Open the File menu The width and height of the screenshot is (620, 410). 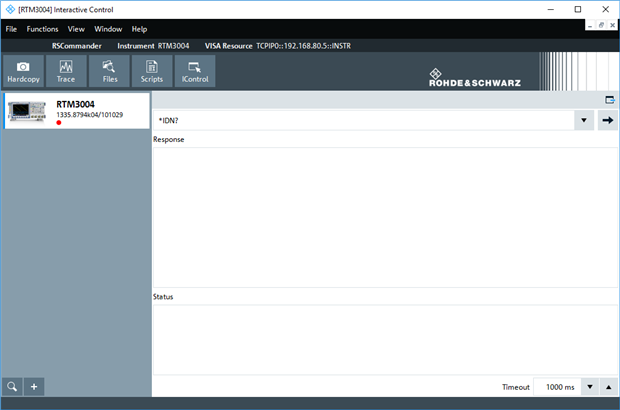[11, 29]
